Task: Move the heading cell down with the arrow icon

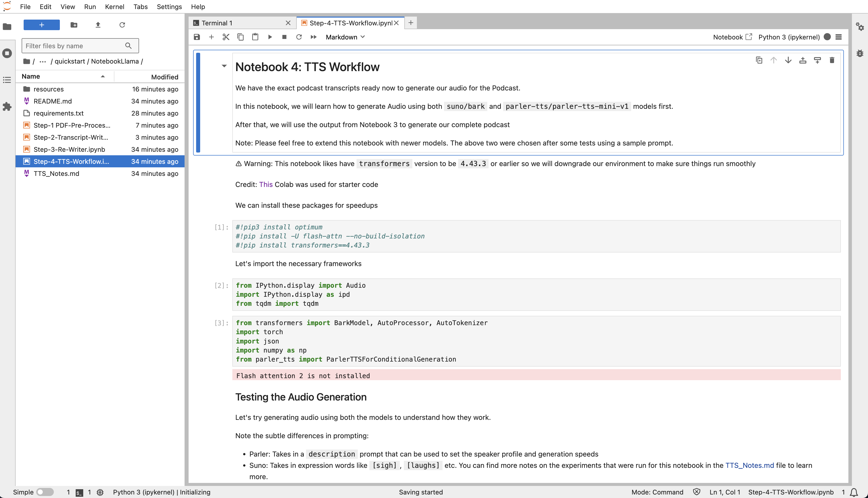Action: (x=788, y=60)
